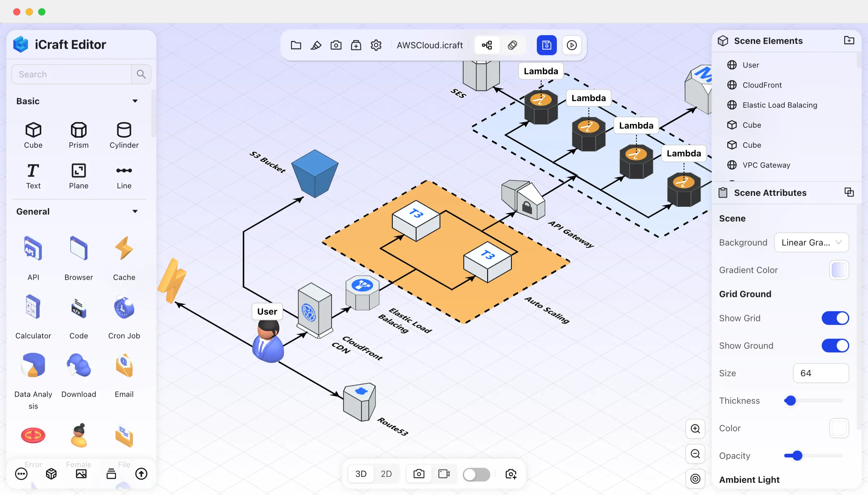Click the search input field in sidebar
This screenshot has width=868, height=495.
click(x=71, y=74)
